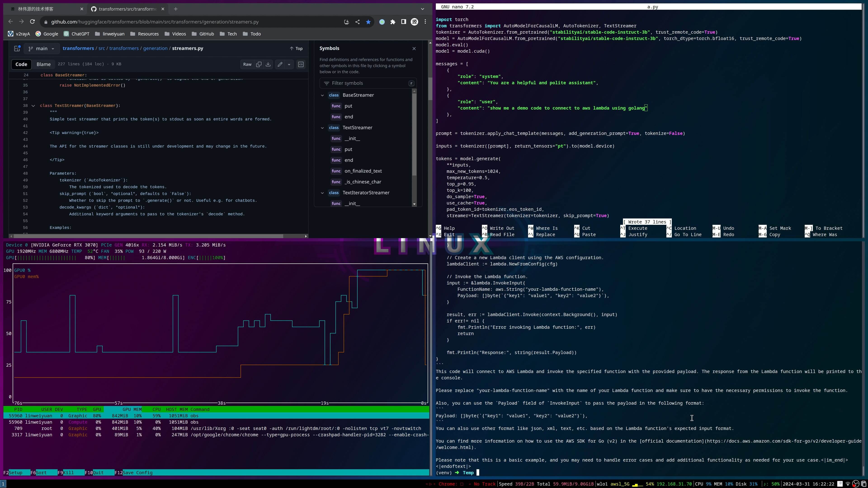The image size is (868, 488).
Task: Expand the file tree sidebar icon
Action: pyautogui.click(x=17, y=49)
